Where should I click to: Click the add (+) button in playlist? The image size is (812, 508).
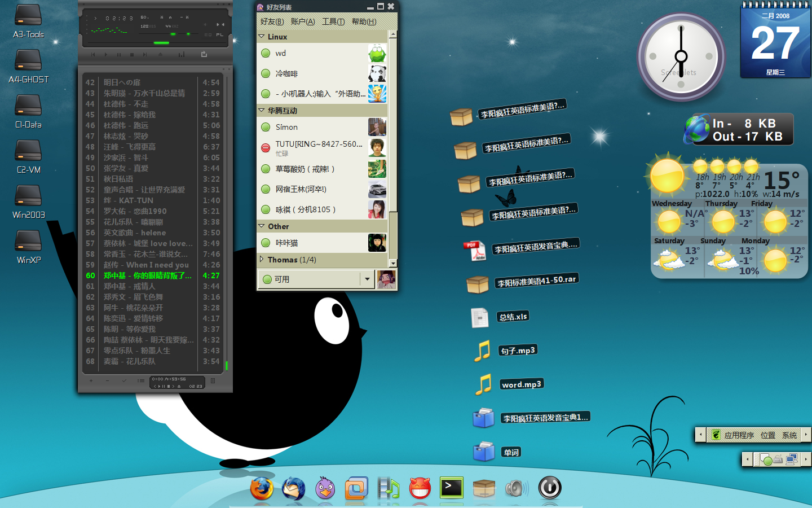tap(91, 380)
